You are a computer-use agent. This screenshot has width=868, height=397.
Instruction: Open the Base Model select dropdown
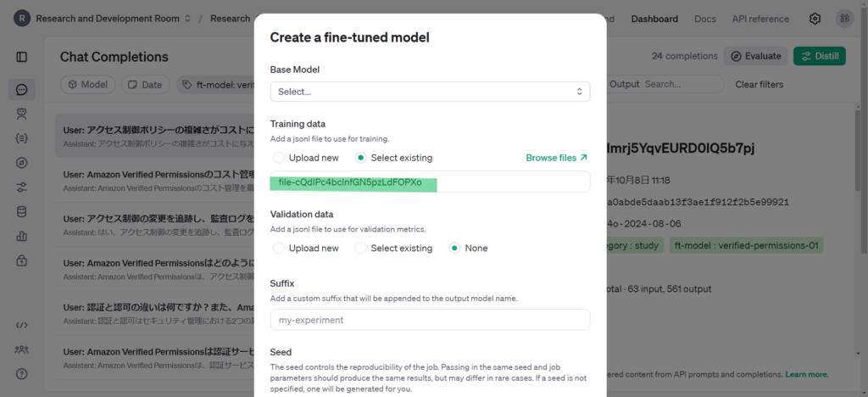click(x=430, y=92)
